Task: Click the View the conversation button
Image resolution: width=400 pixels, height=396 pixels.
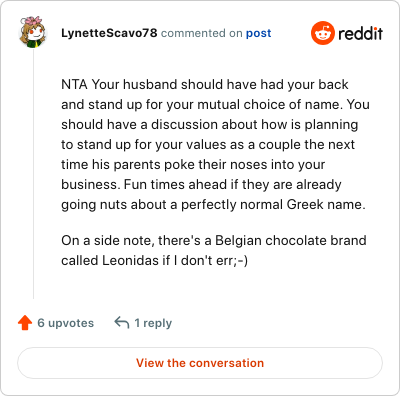Action: tap(200, 363)
